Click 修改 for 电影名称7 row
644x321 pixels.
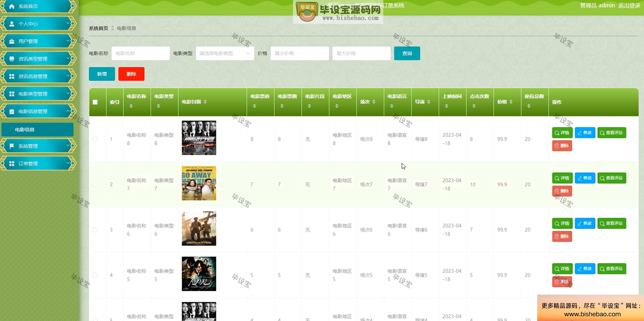pyautogui.click(x=585, y=178)
